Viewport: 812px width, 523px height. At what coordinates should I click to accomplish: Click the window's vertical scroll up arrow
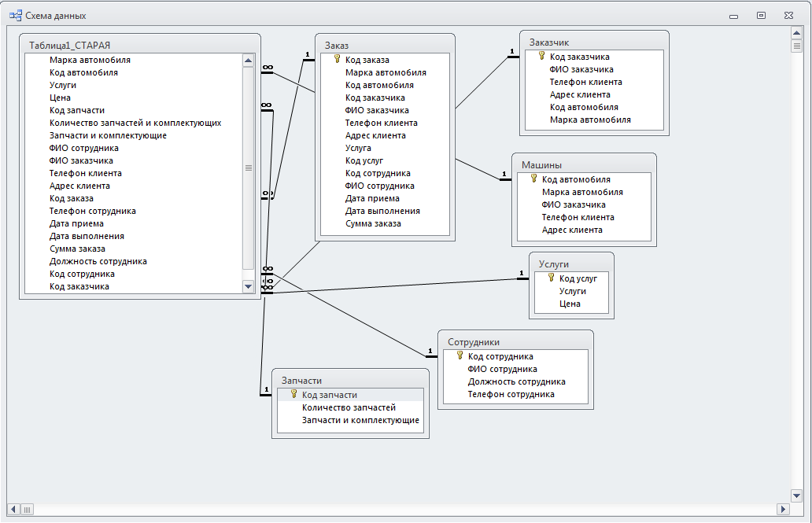tap(797, 33)
